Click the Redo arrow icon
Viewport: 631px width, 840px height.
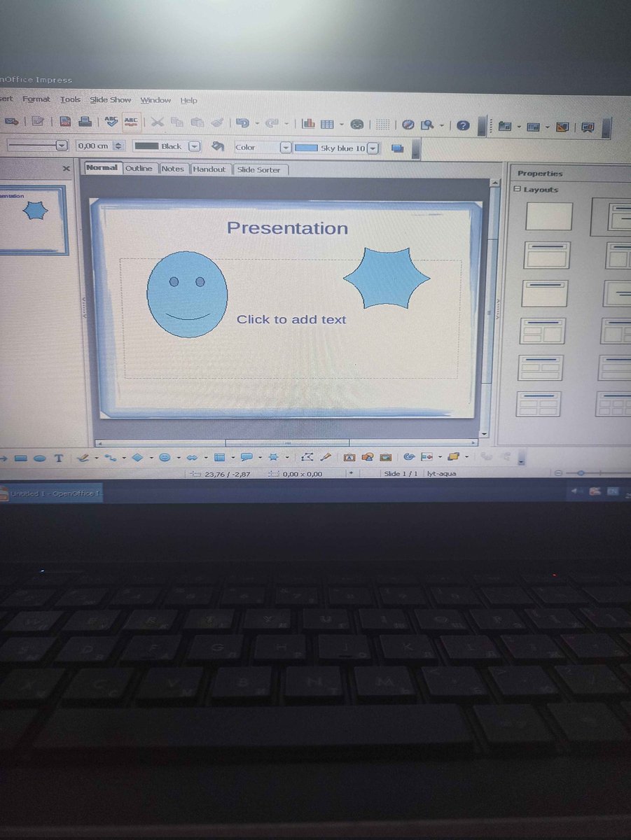point(272,124)
